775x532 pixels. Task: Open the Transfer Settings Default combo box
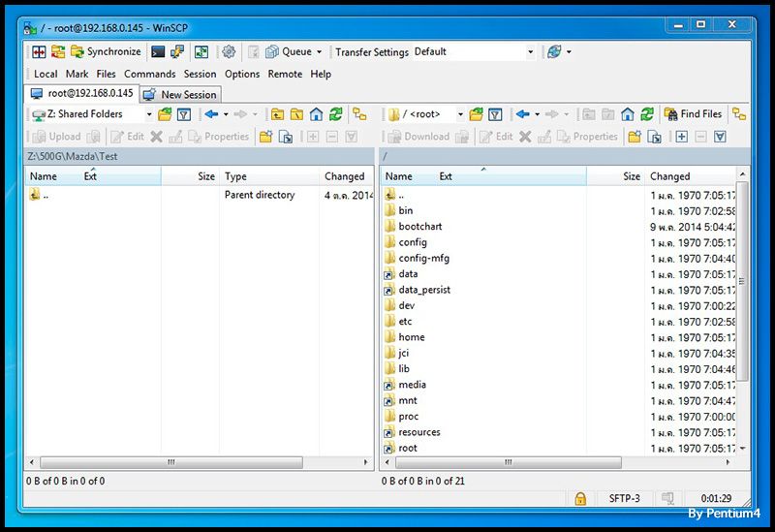(474, 51)
